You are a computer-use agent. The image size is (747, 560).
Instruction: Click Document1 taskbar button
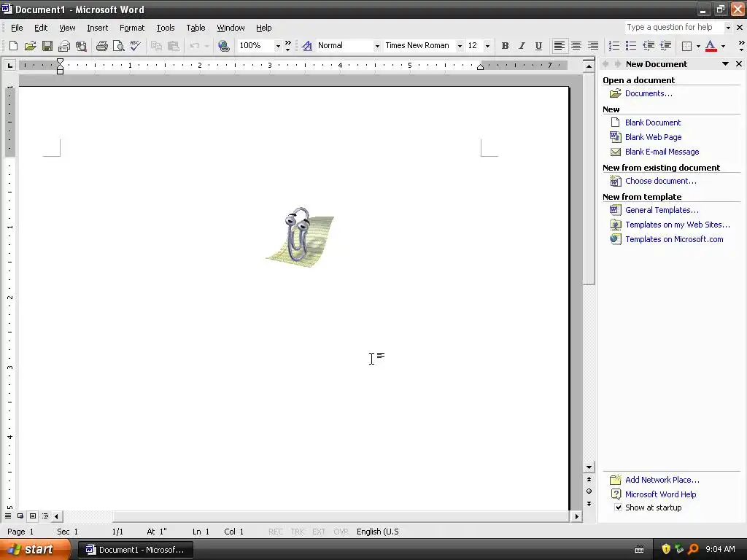point(135,550)
